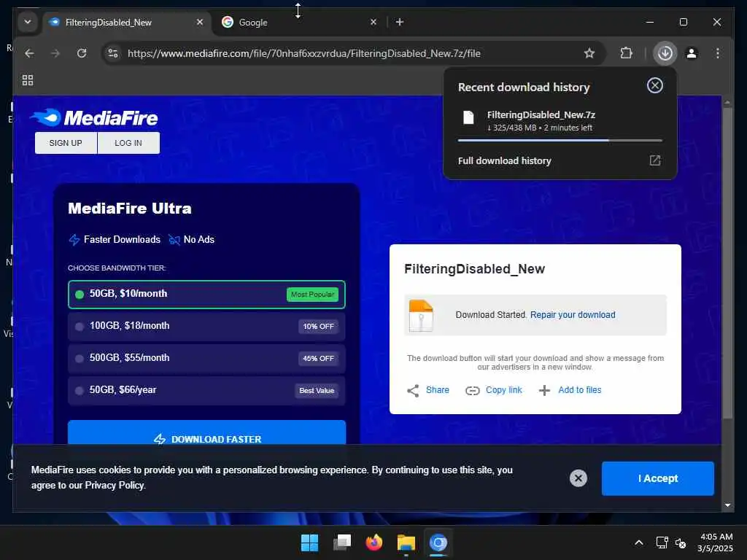
Task: Click the Add to files link text
Action: pos(579,390)
